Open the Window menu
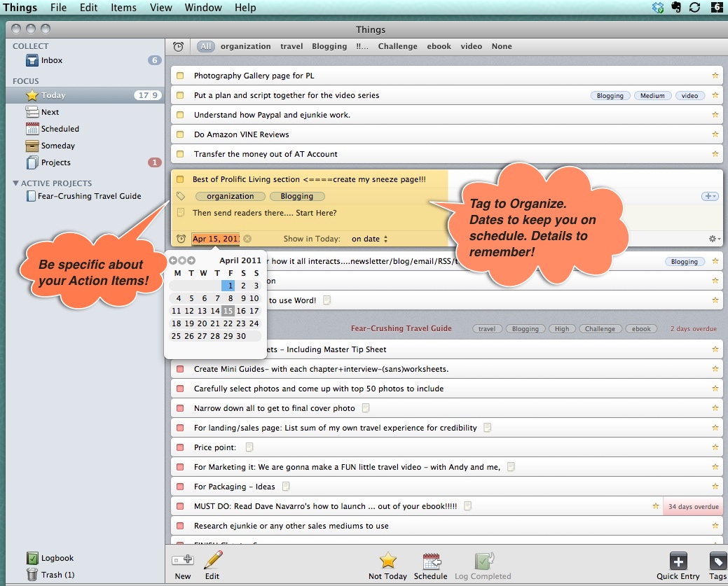This screenshot has height=586, width=728. point(203,8)
